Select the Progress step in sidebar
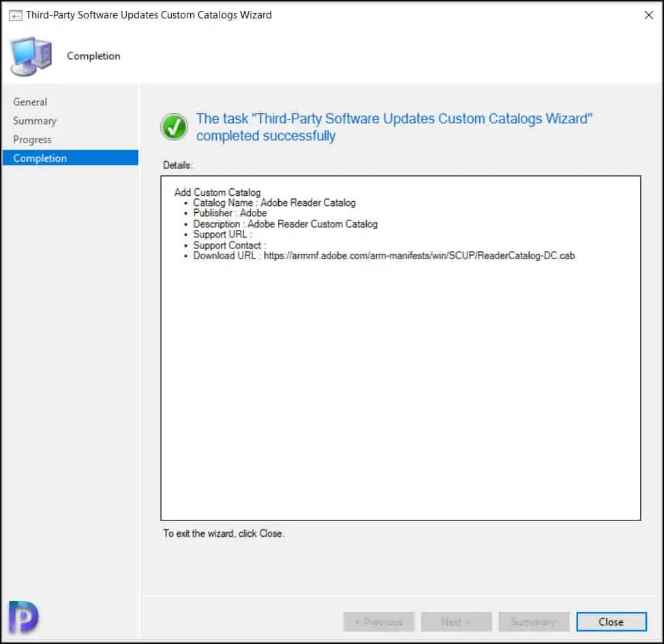Image resolution: width=664 pixels, height=644 pixels. point(32,139)
